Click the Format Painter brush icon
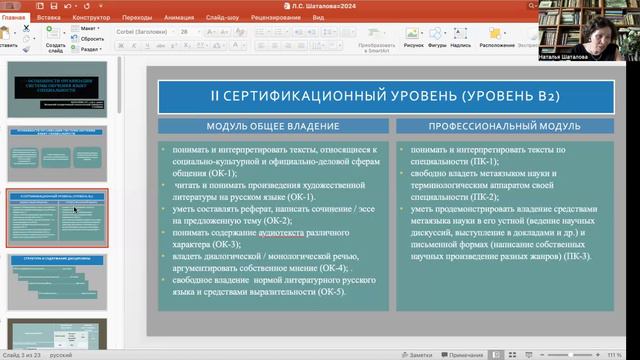Screen dimensions: 640x360 (26, 49)
